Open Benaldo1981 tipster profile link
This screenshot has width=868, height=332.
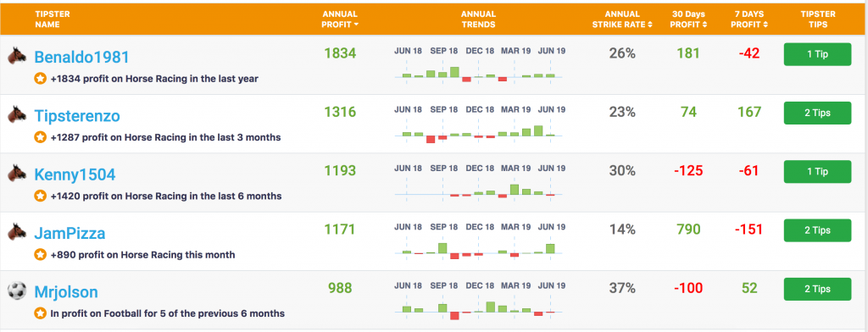coord(81,57)
